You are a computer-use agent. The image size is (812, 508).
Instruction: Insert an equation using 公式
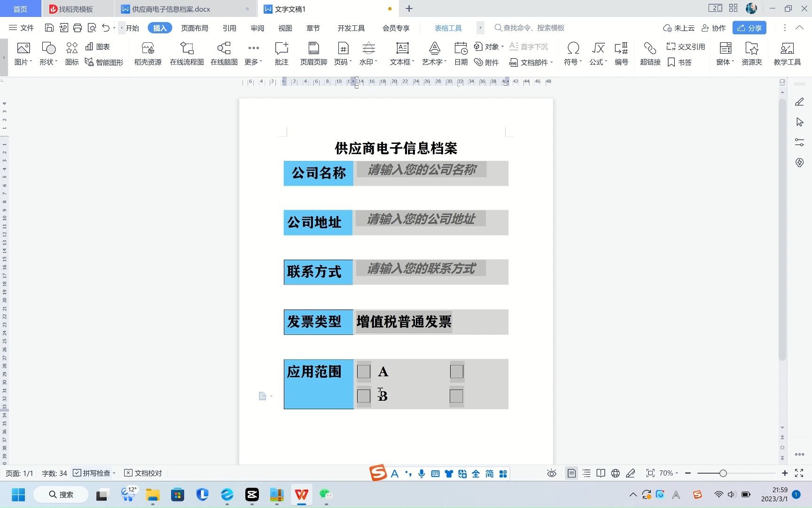(x=597, y=52)
